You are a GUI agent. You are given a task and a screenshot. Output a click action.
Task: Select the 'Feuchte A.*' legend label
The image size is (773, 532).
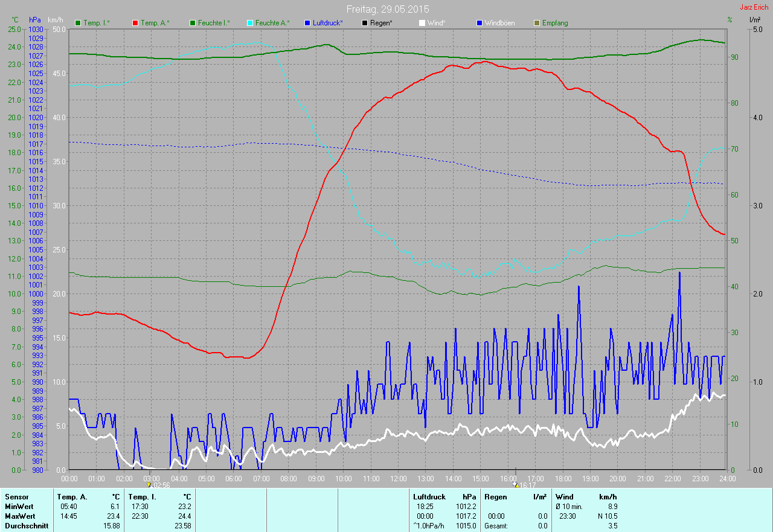tap(272, 23)
